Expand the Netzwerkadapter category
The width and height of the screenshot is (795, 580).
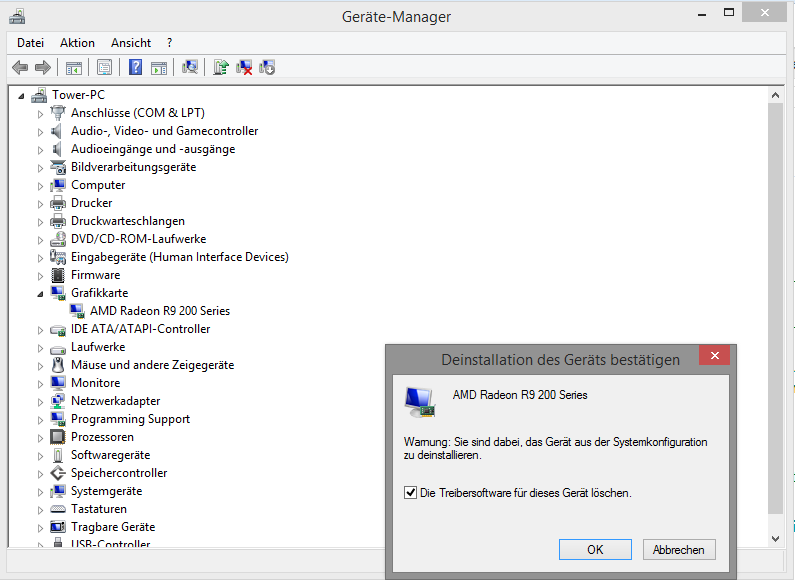point(40,402)
